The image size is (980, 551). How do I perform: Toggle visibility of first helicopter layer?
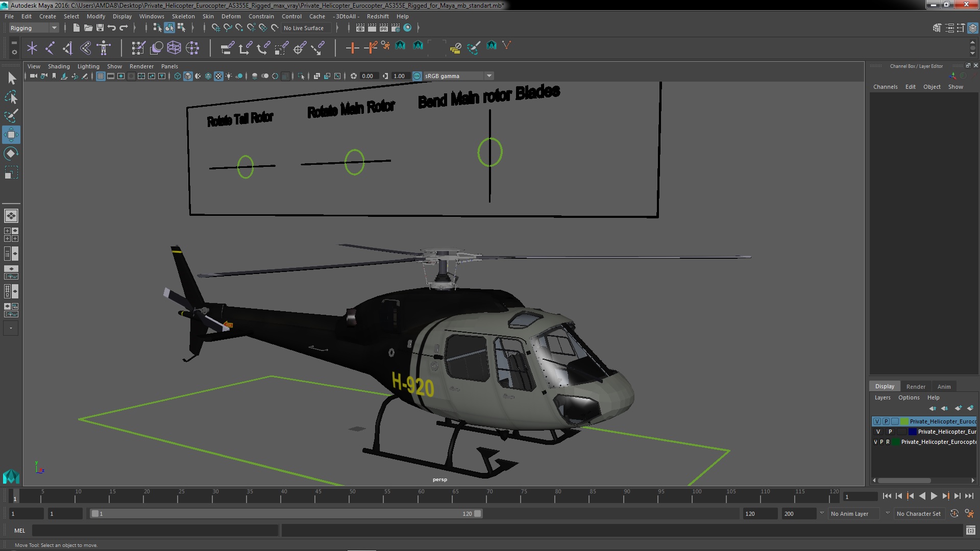[x=877, y=421]
